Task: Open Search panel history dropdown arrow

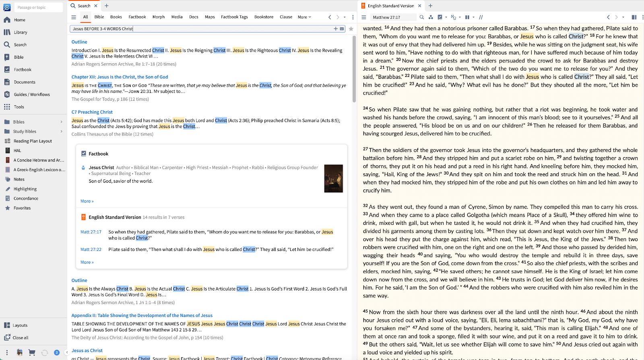Action: (x=345, y=17)
